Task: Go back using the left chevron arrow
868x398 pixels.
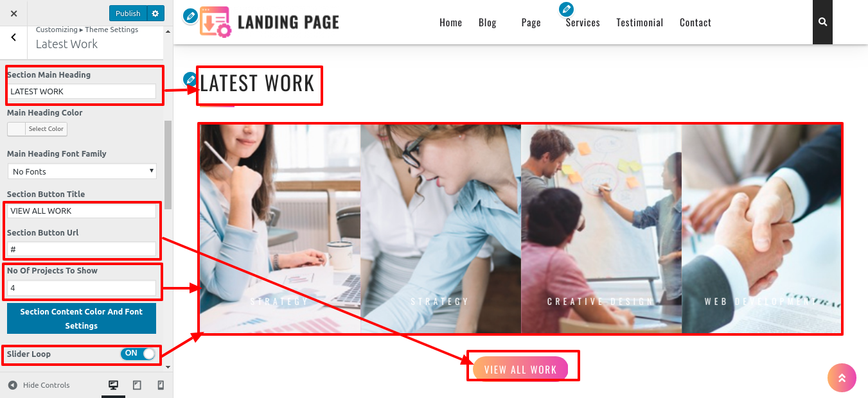Action: 13,38
